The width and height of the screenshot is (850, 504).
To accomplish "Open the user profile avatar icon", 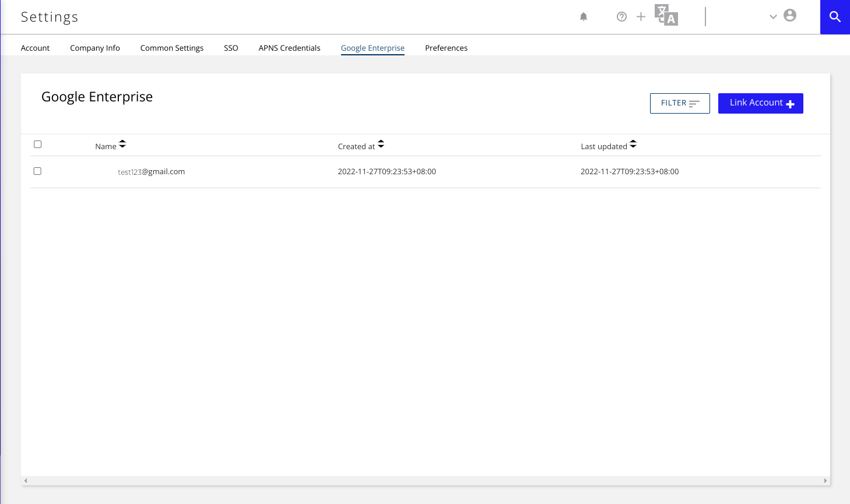I will pos(790,16).
